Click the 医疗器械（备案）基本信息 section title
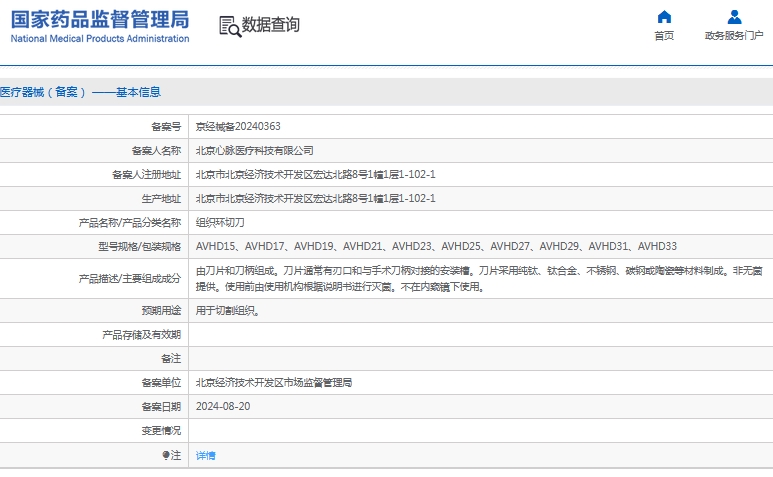 click(80, 92)
